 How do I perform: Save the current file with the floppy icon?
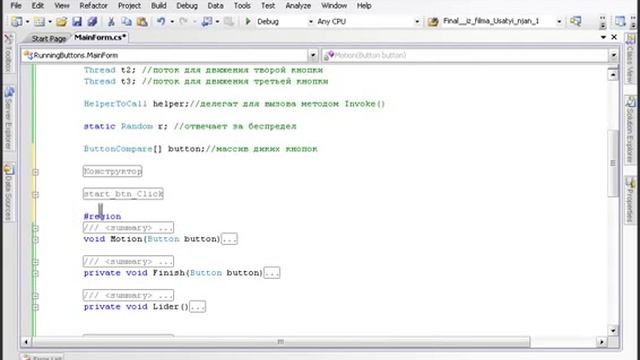(x=77, y=22)
